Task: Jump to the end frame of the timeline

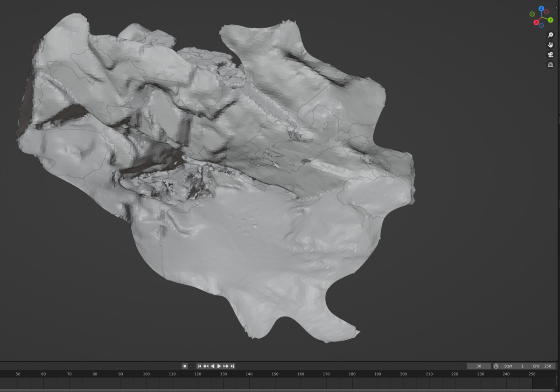Action: point(232,366)
